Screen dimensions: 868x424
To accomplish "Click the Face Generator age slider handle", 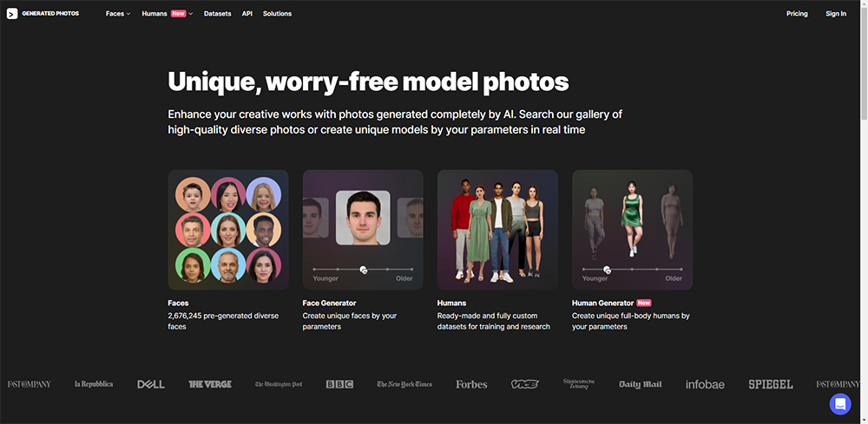I will pos(363,270).
